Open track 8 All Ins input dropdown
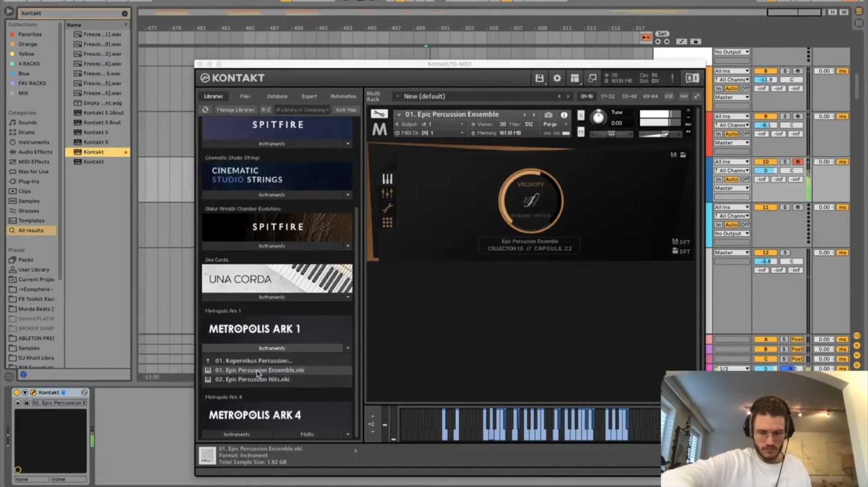868x487 pixels. tap(732, 71)
